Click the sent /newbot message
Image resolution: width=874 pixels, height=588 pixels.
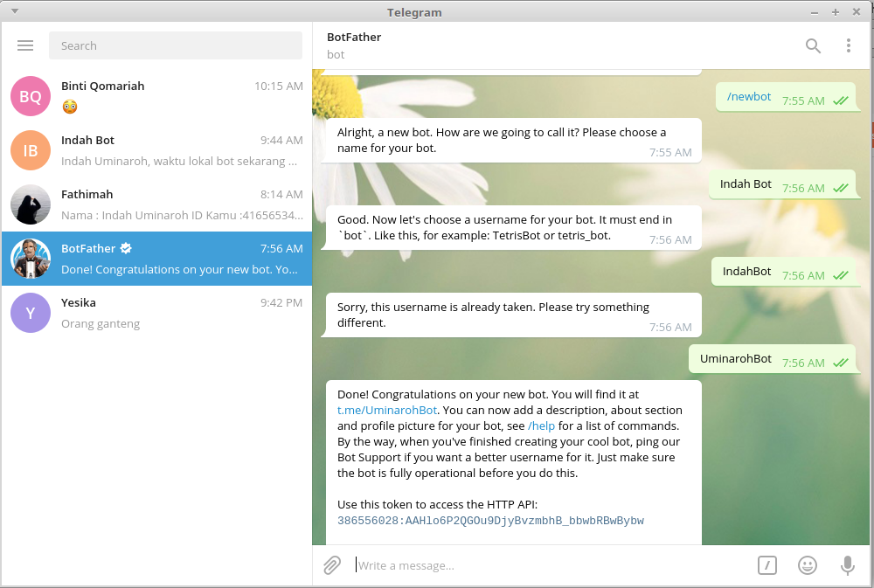click(747, 96)
